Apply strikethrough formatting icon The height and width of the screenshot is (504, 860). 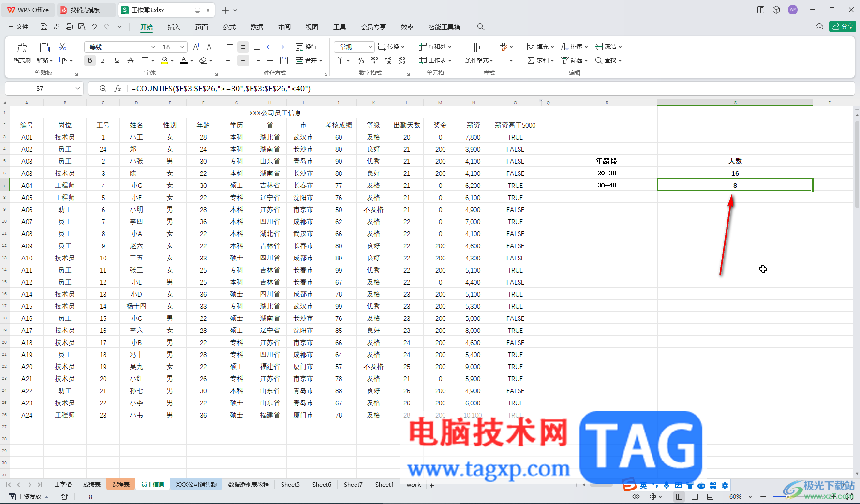(131, 60)
